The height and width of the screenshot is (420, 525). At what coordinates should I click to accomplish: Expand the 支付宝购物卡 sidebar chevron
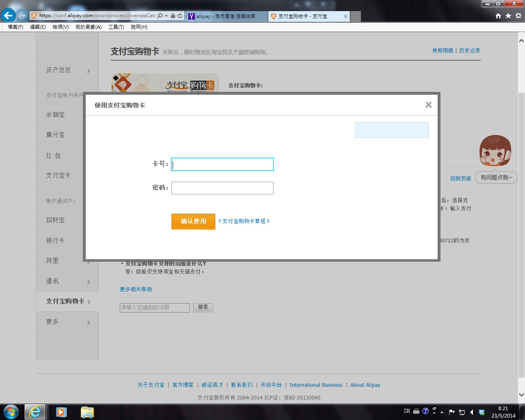[89, 302]
